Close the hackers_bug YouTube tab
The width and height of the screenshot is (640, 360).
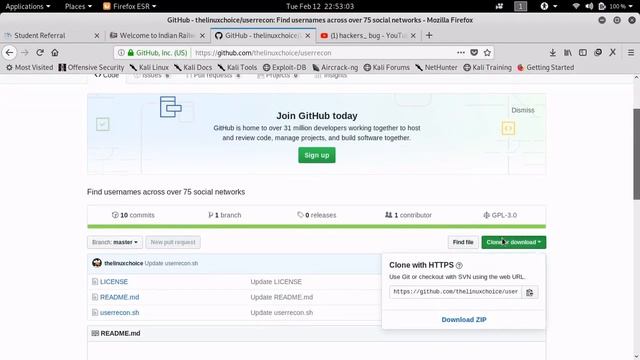(413, 36)
